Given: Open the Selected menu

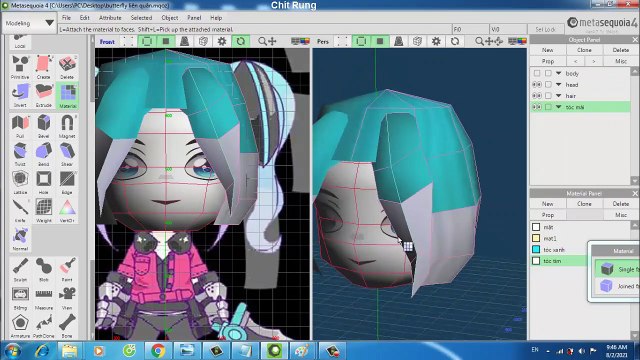Looking at the screenshot, I should pyautogui.click(x=141, y=18).
